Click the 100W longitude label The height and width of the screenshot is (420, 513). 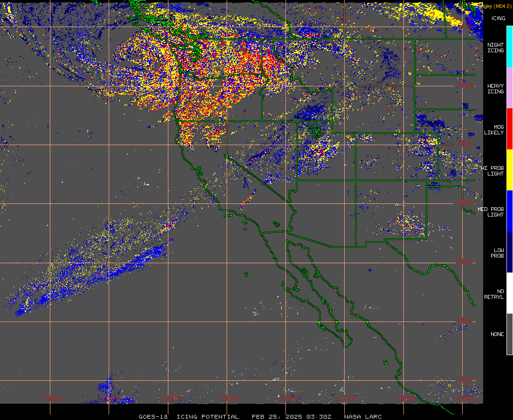point(464,399)
